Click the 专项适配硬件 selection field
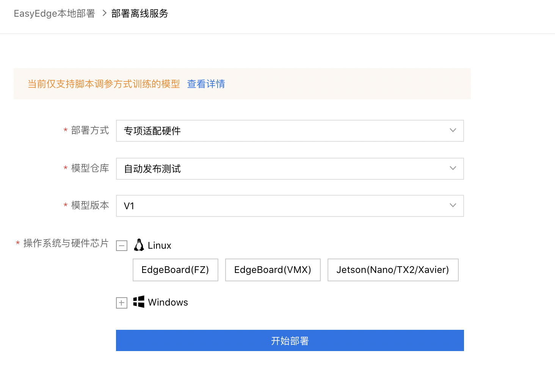 [x=290, y=131]
